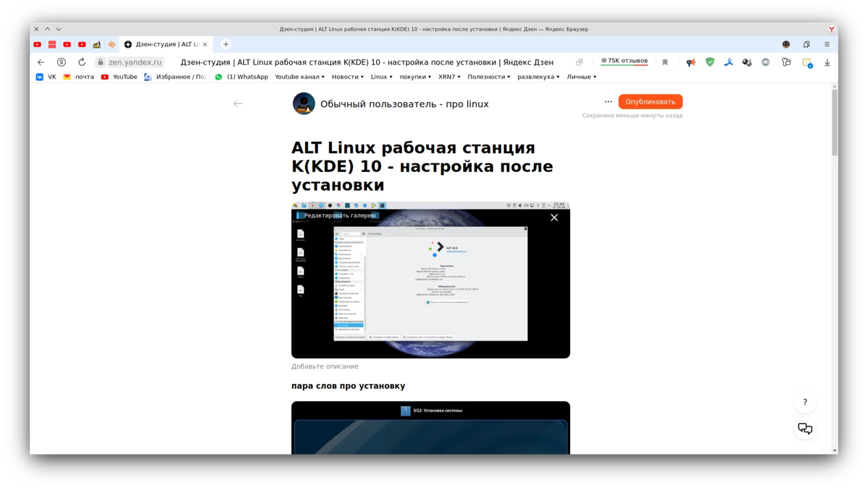Click the Yandex Y icon in the title bar
Viewport: 868px width, 488px height.
click(x=831, y=29)
